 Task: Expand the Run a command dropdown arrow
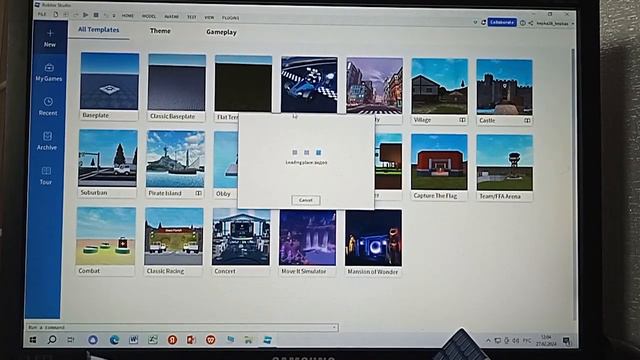[x=334, y=327]
